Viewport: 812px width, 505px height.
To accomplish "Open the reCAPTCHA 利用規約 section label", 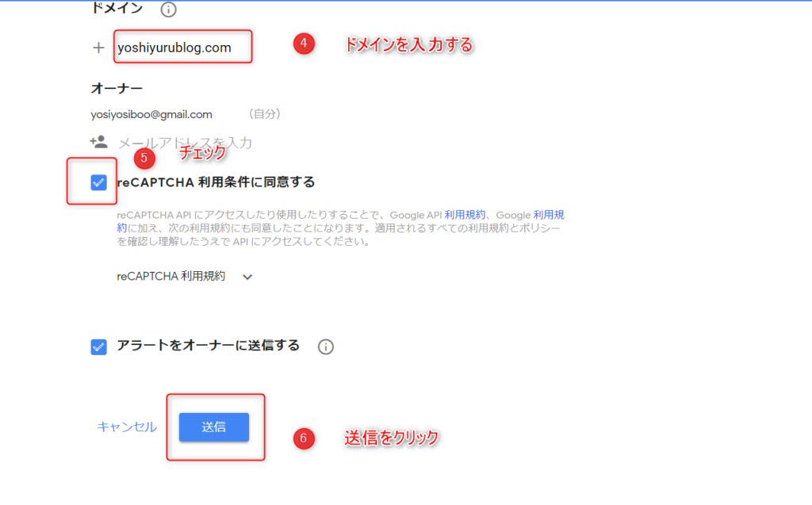I will (x=171, y=276).
